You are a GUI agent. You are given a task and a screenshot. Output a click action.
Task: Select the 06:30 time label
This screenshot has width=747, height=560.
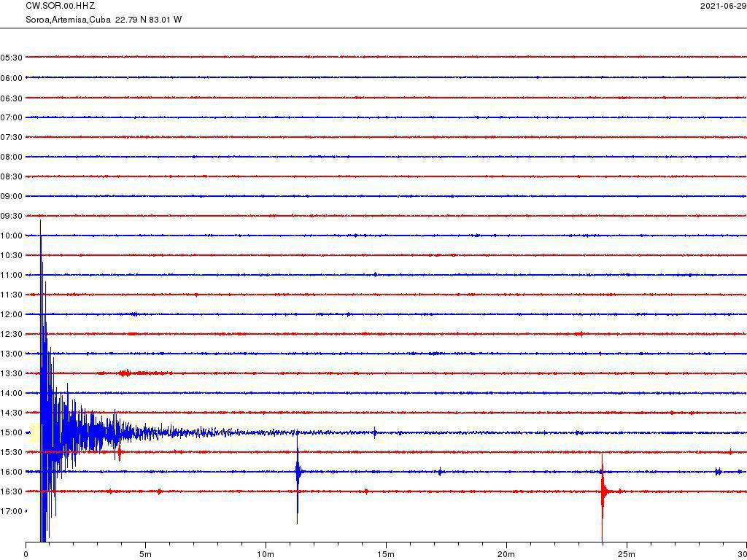(x=12, y=98)
